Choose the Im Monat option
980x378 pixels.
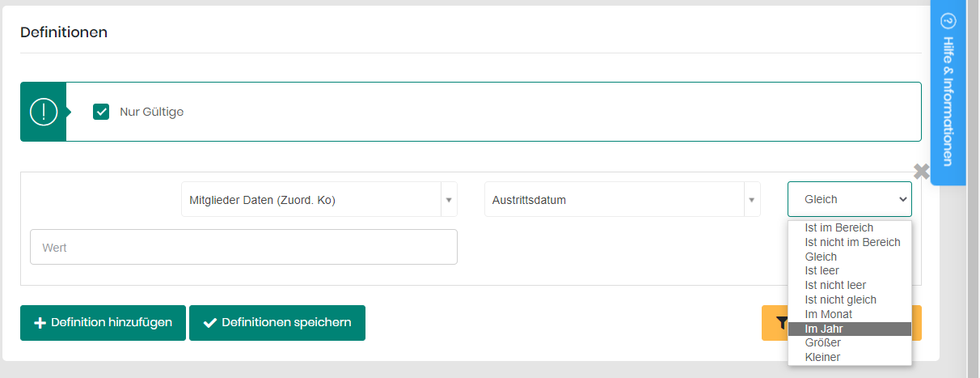tap(828, 314)
